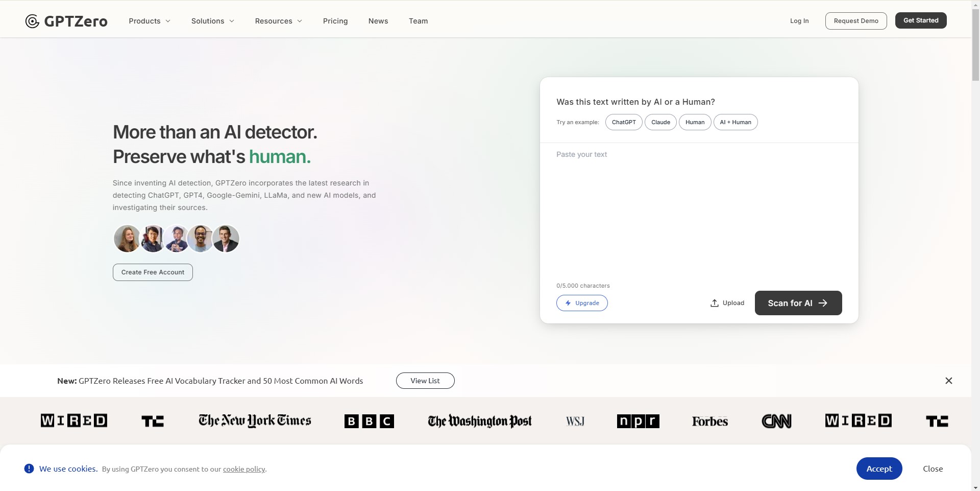Image resolution: width=980 pixels, height=491 pixels.
Task: Click the first team member avatar
Action: click(127, 239)
